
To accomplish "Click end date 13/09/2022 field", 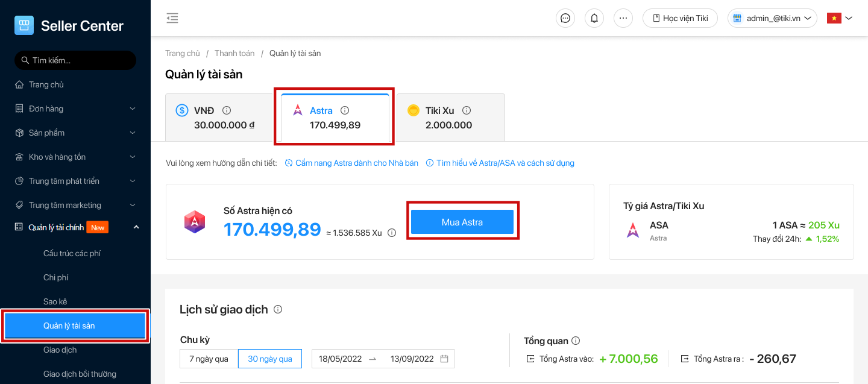I will click(412, 359).
